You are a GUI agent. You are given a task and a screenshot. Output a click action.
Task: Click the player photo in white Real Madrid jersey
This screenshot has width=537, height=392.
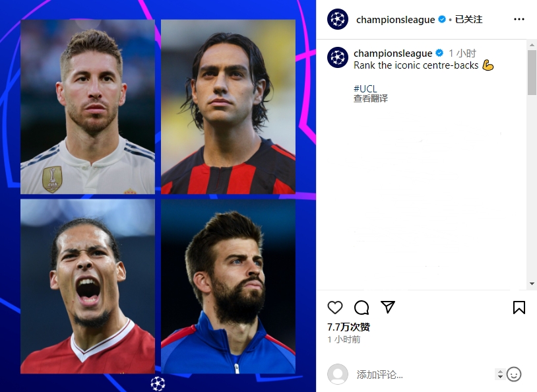(x=88, y=106)
